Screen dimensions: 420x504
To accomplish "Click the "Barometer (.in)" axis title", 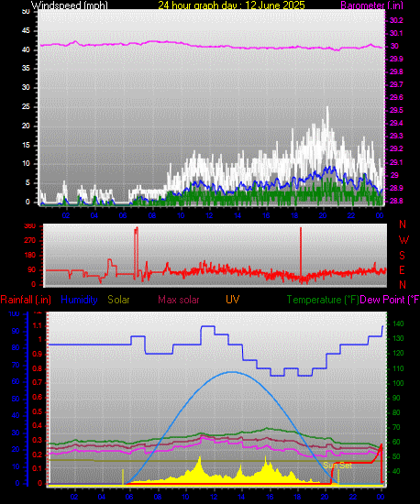I will point(371,5).
